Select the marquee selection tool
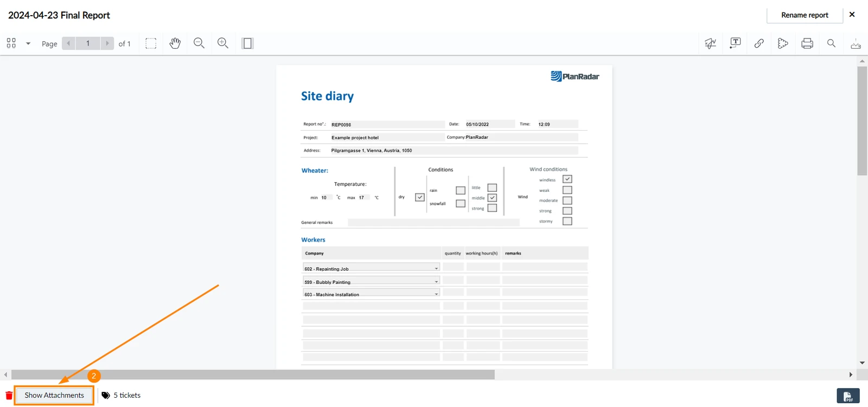This screenshot has width=868, height=407. coord(151,43)
